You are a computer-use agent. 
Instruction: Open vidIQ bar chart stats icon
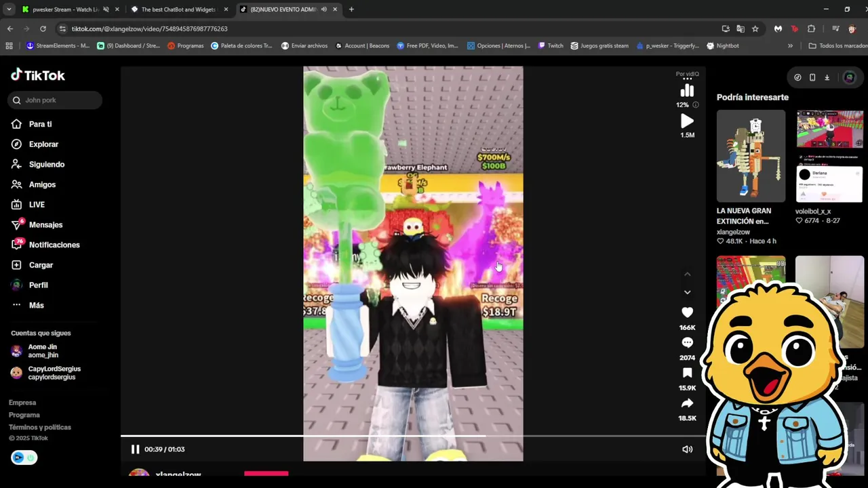[x=687, y=91]
